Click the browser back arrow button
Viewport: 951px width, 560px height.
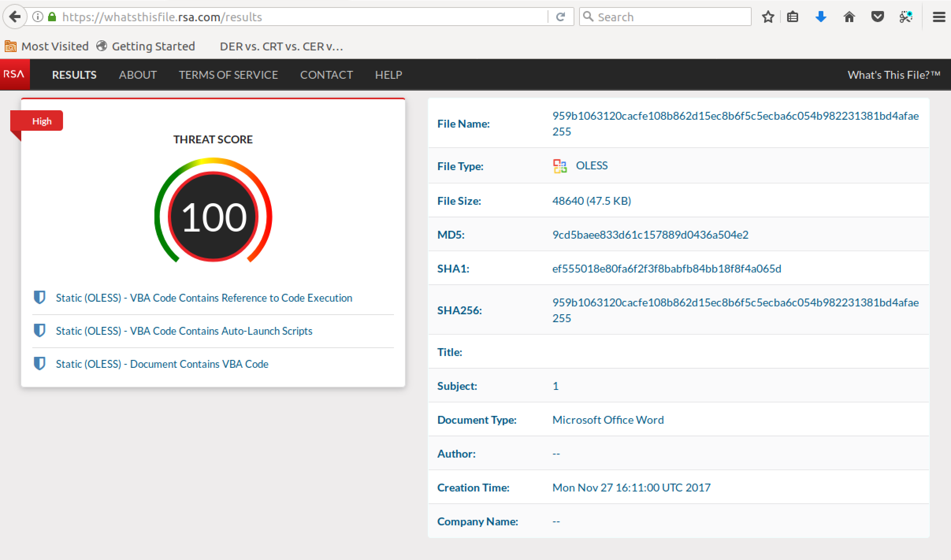tap(15, 17)
